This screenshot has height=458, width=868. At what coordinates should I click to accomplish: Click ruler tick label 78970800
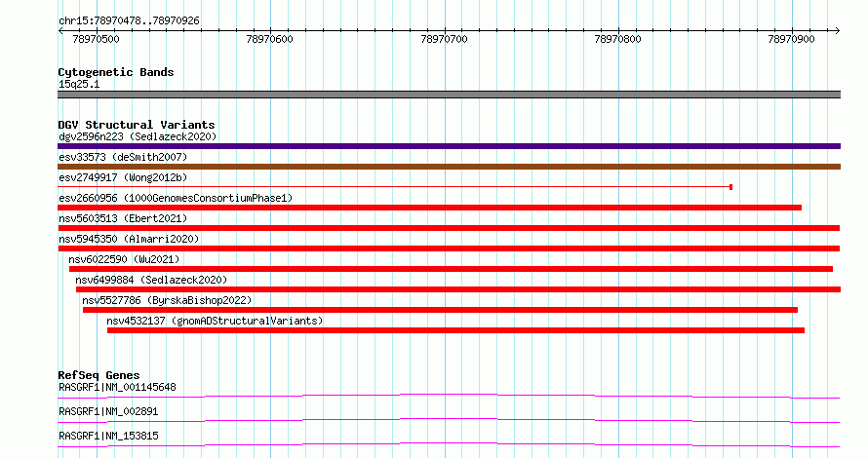tap(617, 39)
